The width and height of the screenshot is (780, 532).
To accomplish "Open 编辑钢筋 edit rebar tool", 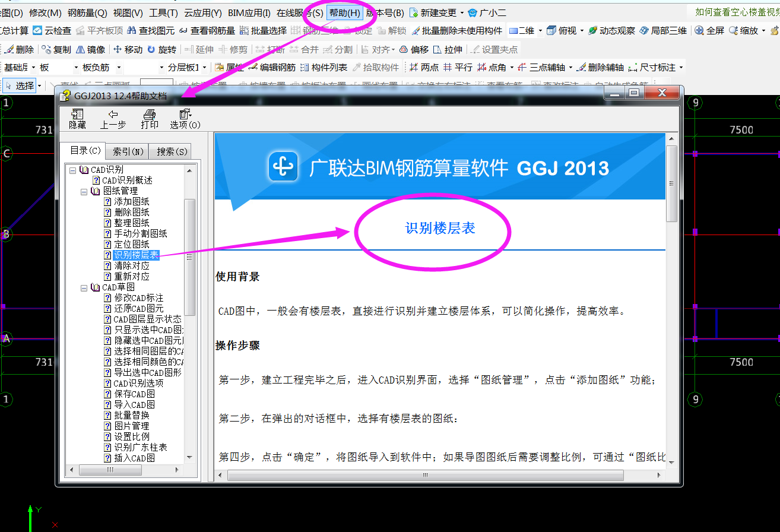I will point(272,68).
